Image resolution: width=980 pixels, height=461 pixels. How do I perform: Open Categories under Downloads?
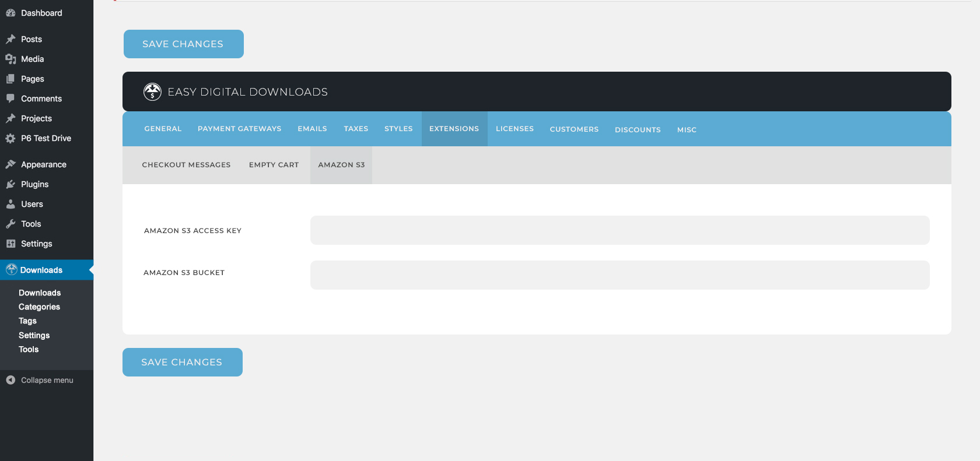[39, 307]
